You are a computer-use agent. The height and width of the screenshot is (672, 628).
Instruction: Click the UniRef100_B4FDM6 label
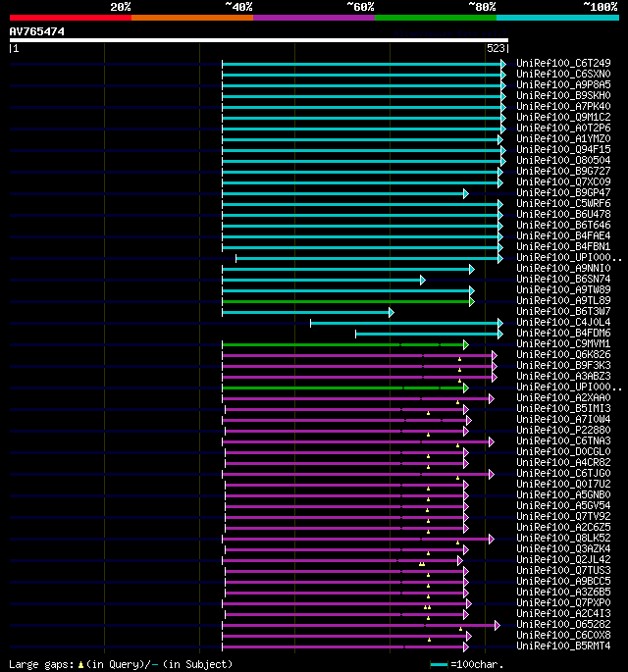tap(563, 333)
